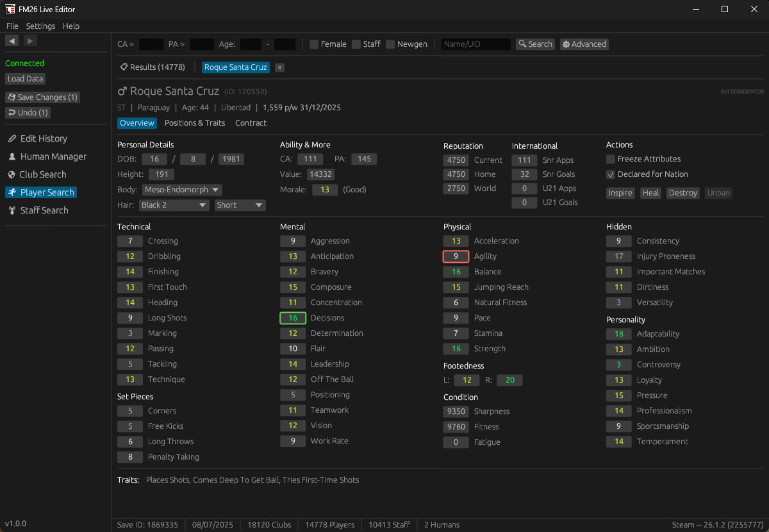Viewport: 769px width, 532px height.
Task: Switch to the Positions & Traits tab
Action: (x=194, y=122)
